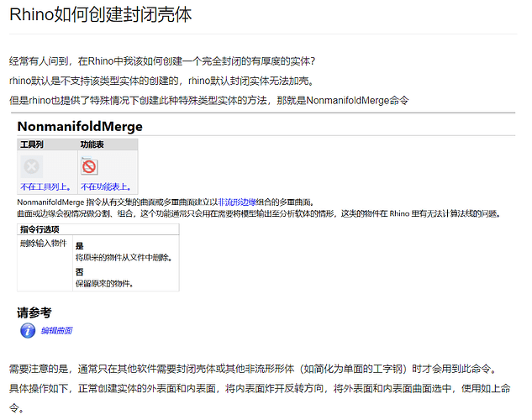Click the blue info icon under 请参考
This screenshot has width=532, height=420.
point(28,330)
